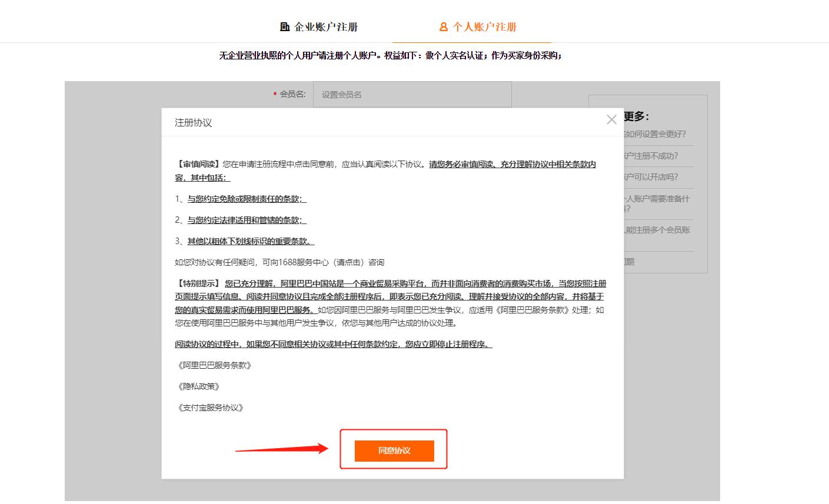Click the 注册协议 dialog title

194,123
